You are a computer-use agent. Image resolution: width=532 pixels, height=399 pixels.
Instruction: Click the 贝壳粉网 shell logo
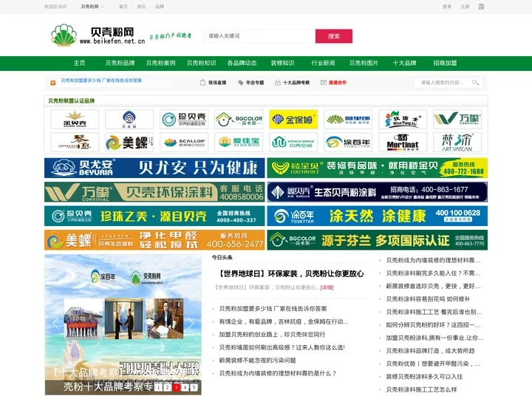pyautogui.click(x=64, y=35)
